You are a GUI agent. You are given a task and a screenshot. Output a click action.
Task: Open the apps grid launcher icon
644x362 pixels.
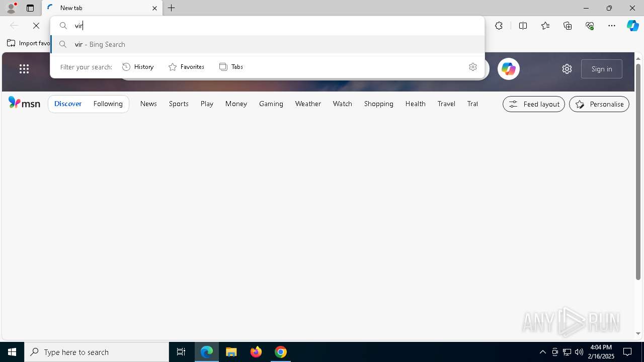24,69
